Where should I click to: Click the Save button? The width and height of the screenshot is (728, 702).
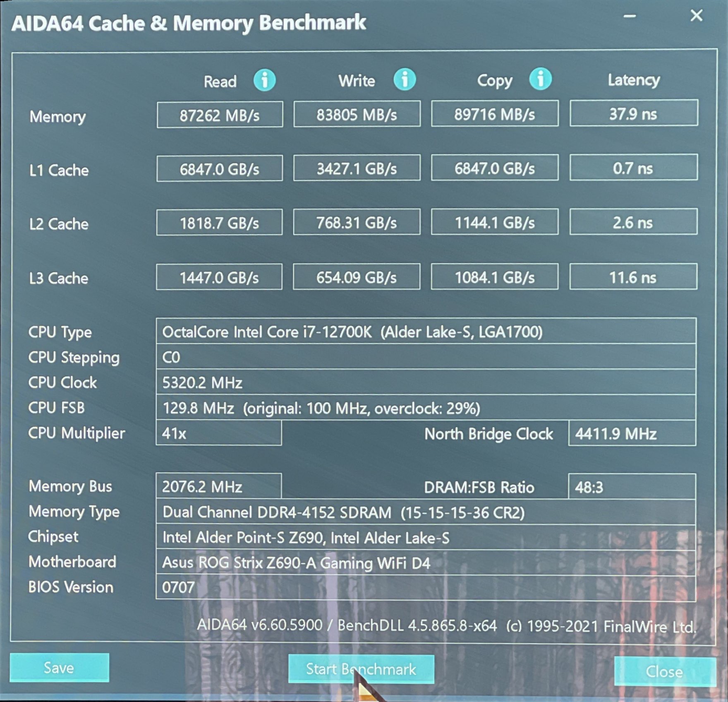59,668
